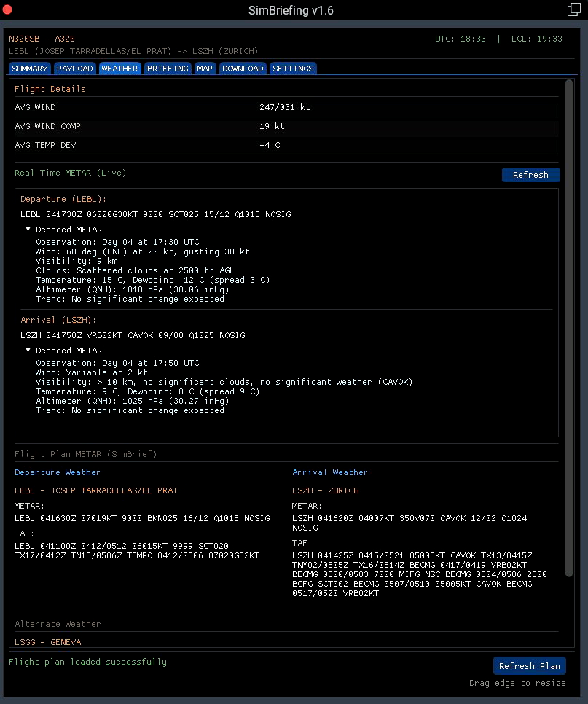This screenshot has width=588, height=704.
Task: Click the Refresh Plan button
Action: coord(529,665)
